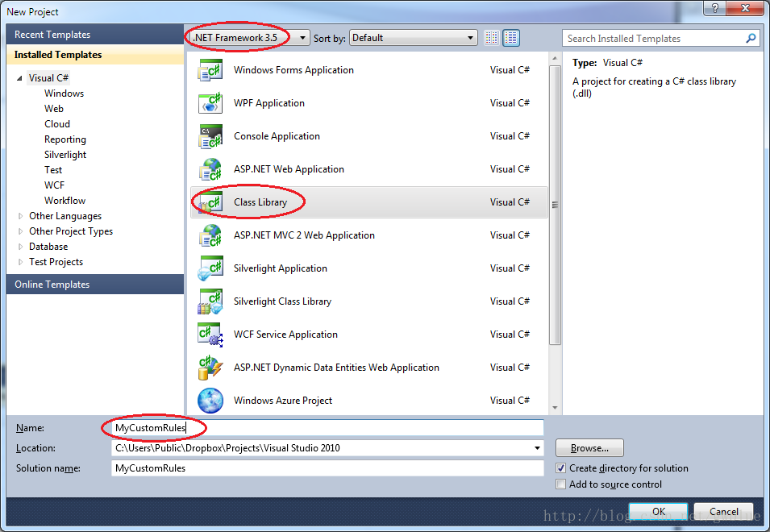Click the "Windows Azure Project" template name

pos(283,401)
